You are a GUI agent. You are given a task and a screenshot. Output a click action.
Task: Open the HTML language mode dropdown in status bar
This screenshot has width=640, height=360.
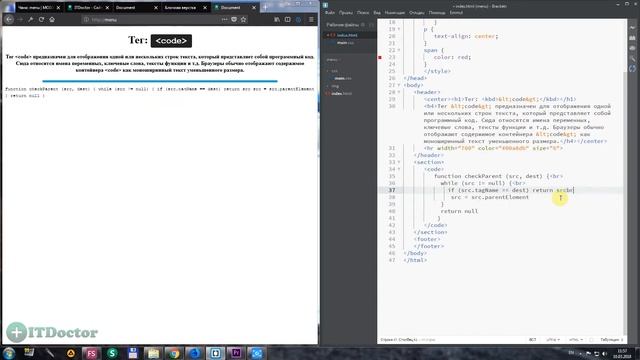pos(576,340)
